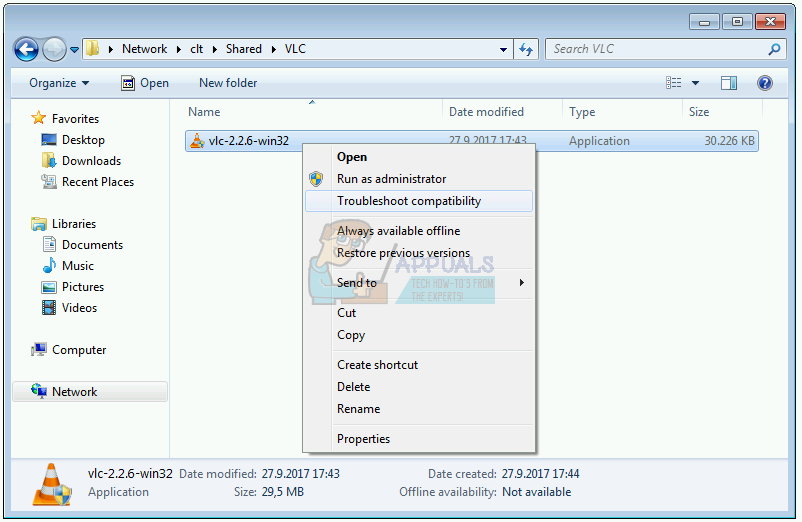Expand the arrow after clt breadcrumb
This screenshot has height=522, width=802.
[x=215, y=49]
